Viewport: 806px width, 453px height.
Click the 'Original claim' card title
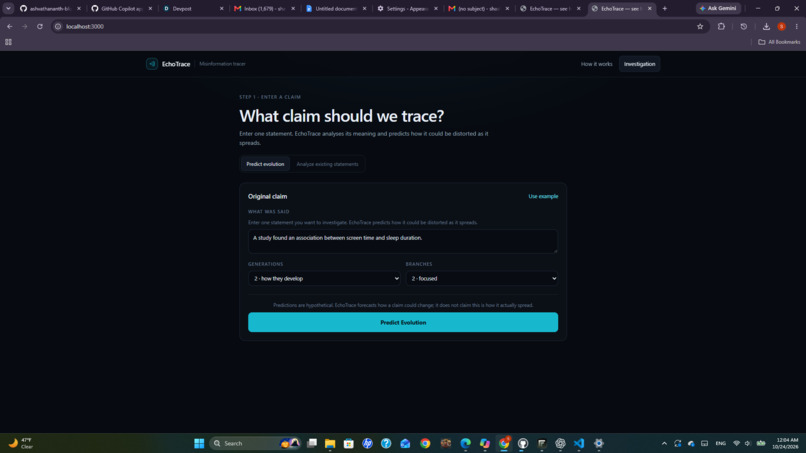[267, 196]
